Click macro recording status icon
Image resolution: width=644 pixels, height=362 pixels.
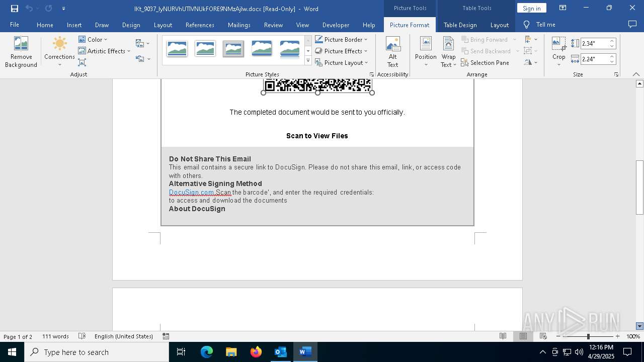(166, 336)
